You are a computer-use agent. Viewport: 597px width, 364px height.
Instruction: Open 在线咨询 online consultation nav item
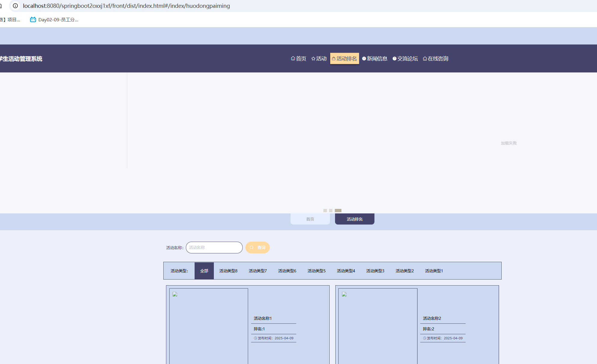435,59
